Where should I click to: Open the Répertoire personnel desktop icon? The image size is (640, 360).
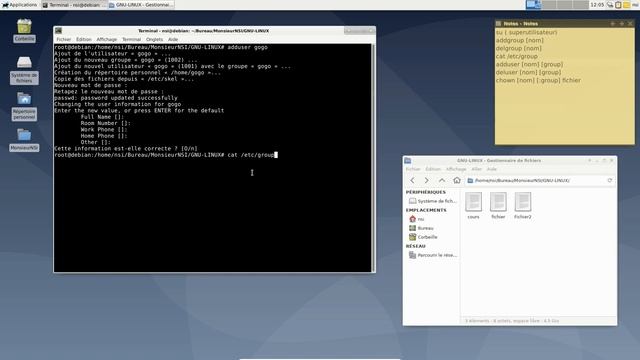24,106
